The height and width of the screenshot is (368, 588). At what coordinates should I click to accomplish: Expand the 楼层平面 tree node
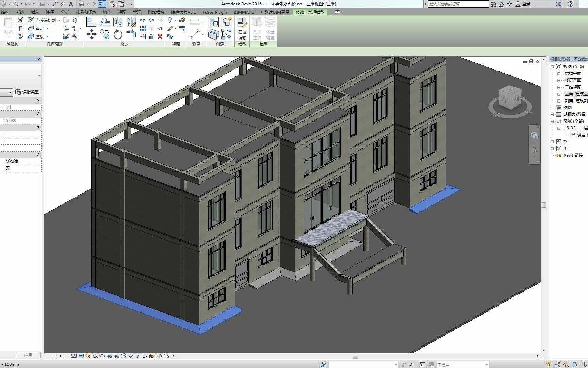[x=559, y=80]
